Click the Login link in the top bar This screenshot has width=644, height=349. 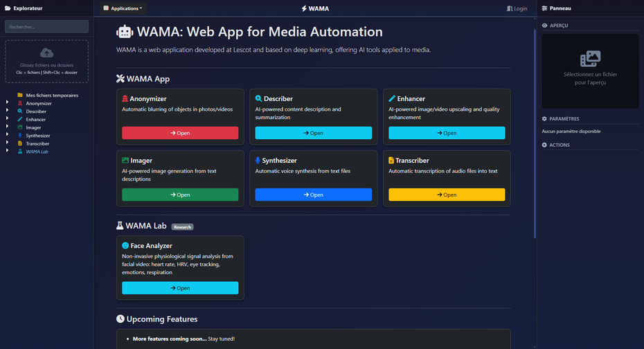pyautogui.click(x=517, y=8)
